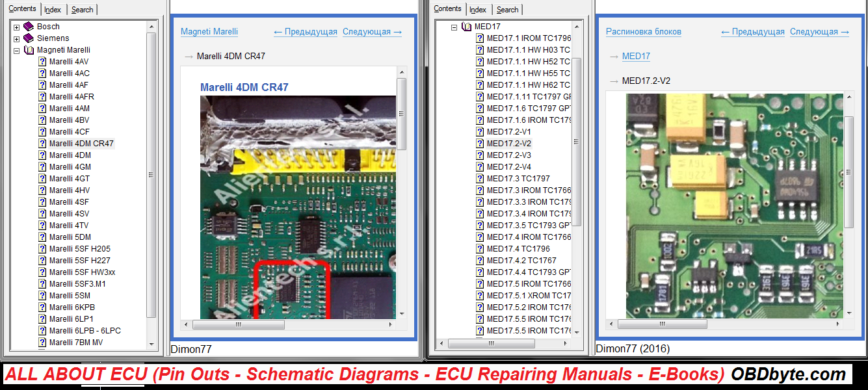Click the MED17.2-V1 help page icon

(480, 132)
